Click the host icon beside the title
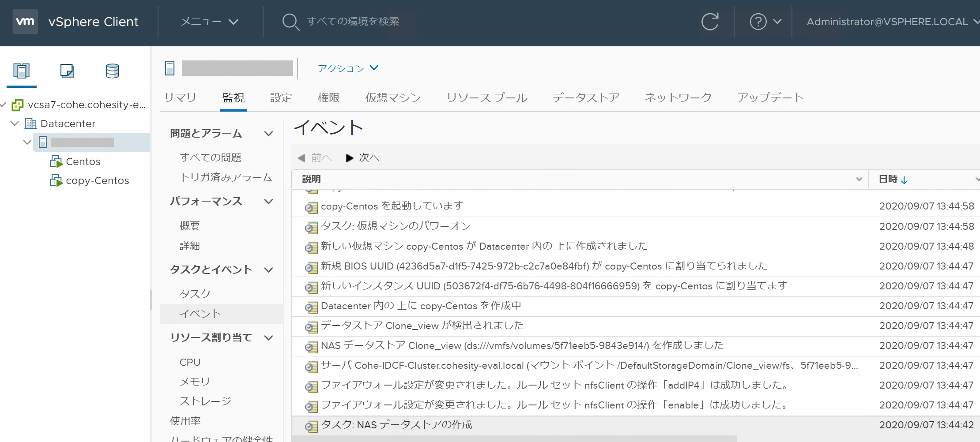The height and width of the screenshot is (442, 980). point(170,68)
